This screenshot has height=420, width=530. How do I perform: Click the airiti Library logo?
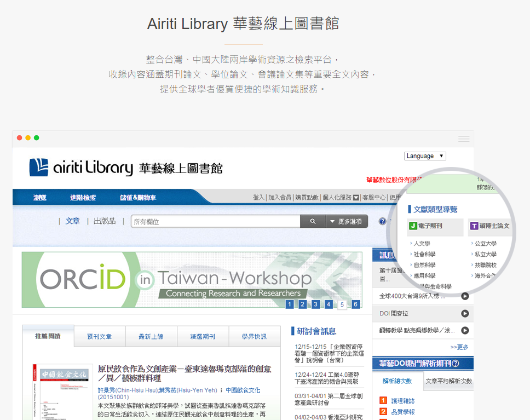[x=126, y=168]
